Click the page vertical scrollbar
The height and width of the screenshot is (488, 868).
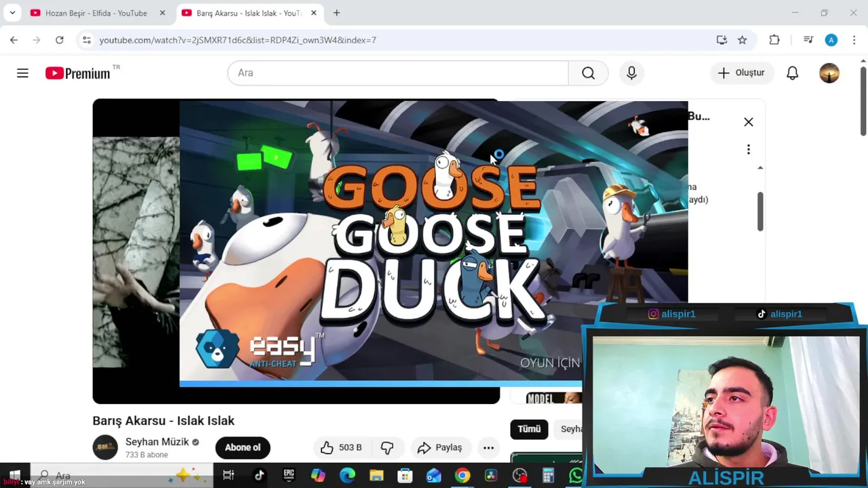[863, 100]
